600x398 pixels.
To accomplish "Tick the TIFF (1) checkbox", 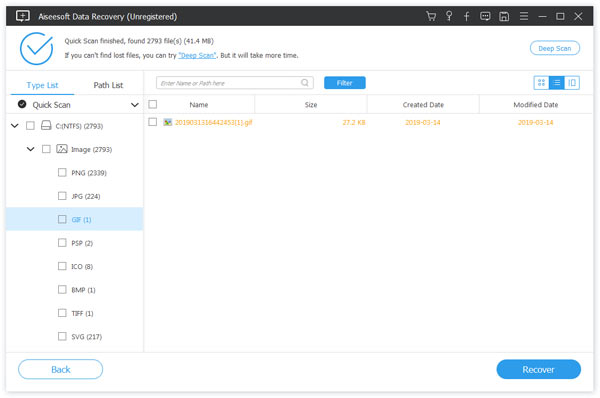I will pyautogui.click(x=62, y=313).
